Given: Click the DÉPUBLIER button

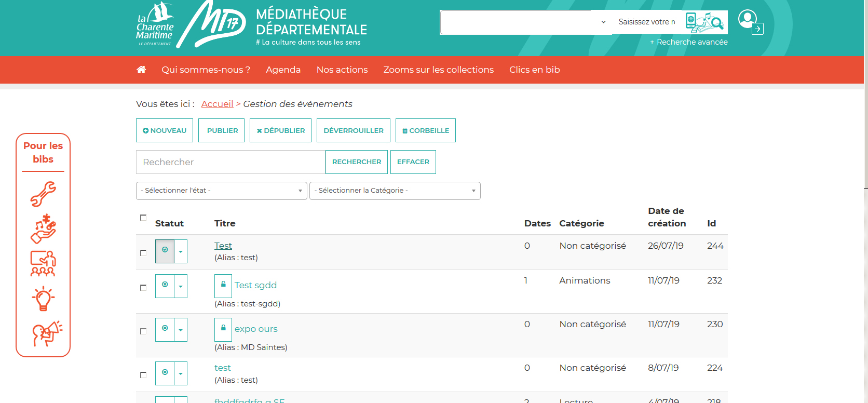Looking at the screenshot, I should coord(281,130).
